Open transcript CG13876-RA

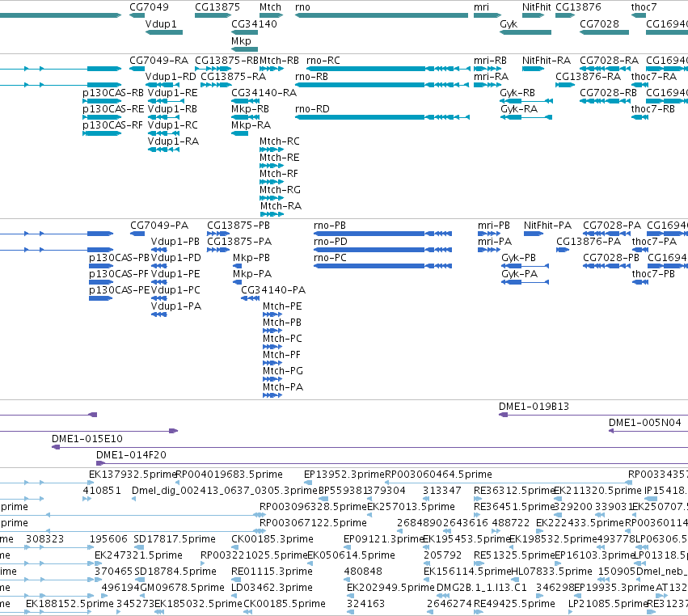[x=589, y=76]
